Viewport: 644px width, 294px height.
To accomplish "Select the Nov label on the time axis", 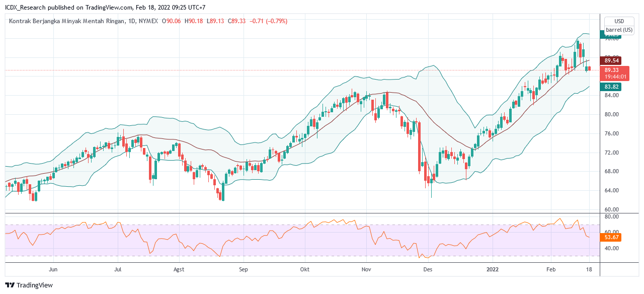I will coord(366,269).
